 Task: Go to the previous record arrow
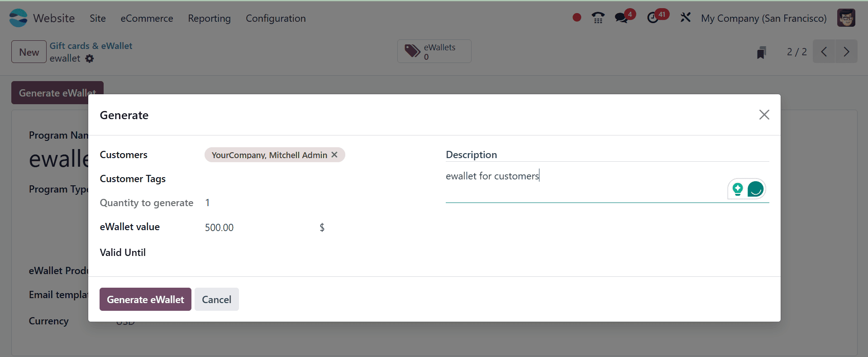point(824,52)
